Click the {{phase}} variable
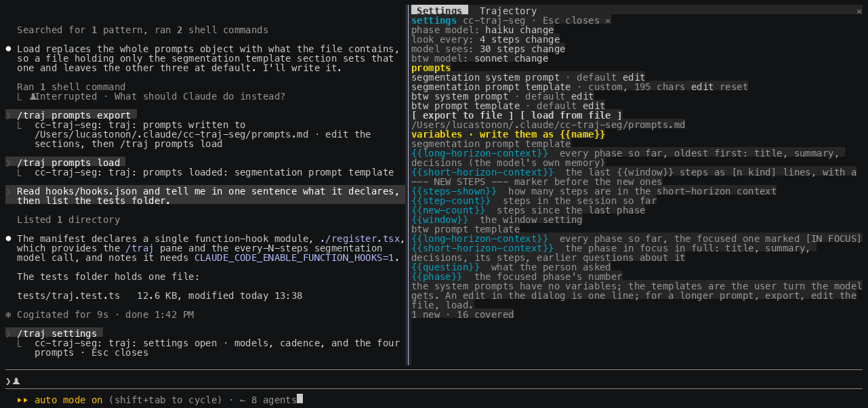This screenshot has width=868, height=408. 437,277
